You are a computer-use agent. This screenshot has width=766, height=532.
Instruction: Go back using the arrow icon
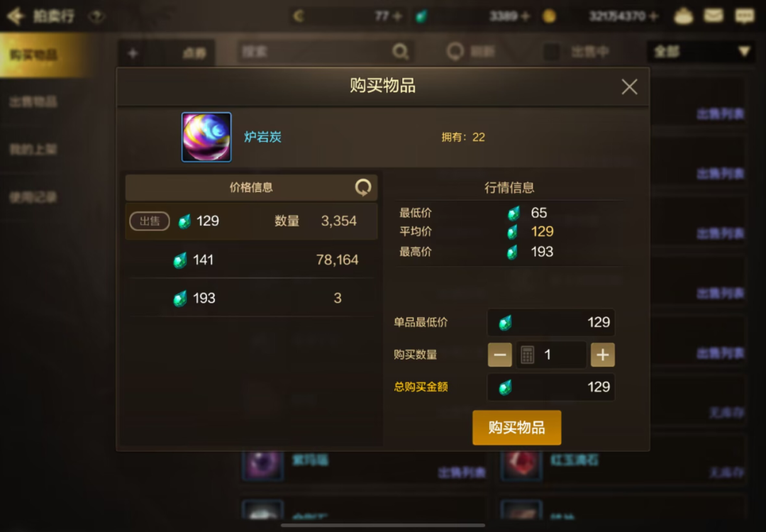click(x=16, y=16)
